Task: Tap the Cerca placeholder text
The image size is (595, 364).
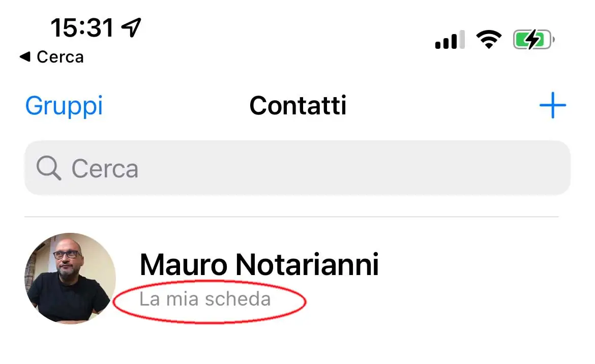Action: [x=105, y=168]
